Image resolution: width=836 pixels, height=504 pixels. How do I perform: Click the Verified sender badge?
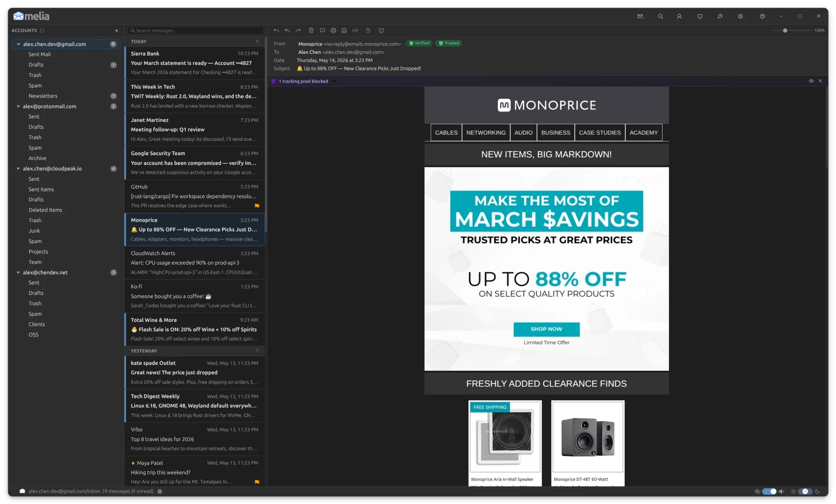[x=419, y=43]
